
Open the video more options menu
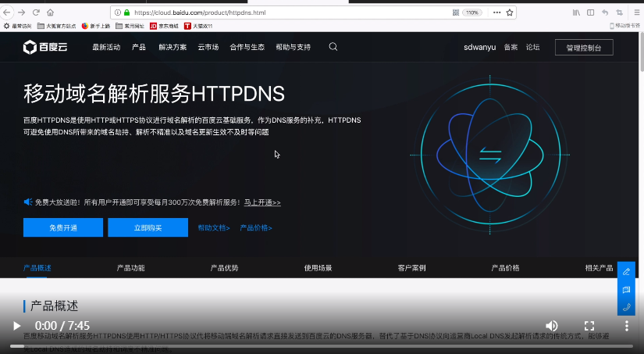(626, 326)
